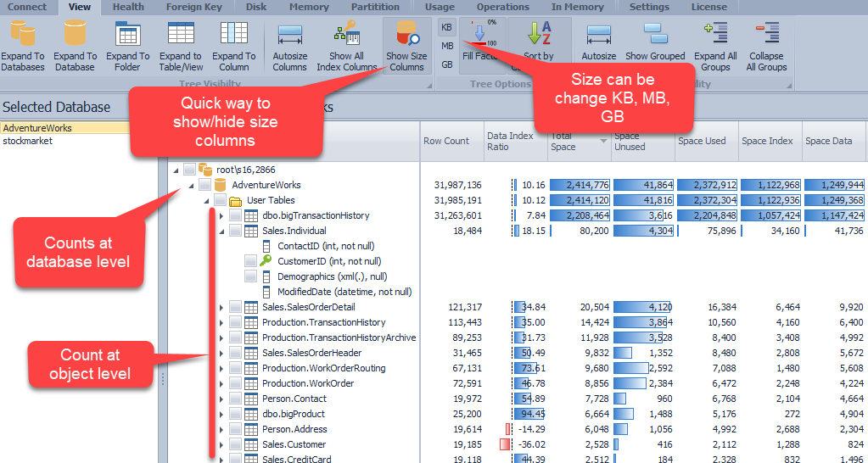This screenshot has height=463, width=868.
Task: Click the Autosize icon beside Show Grouped
Action: click(598, 34)
